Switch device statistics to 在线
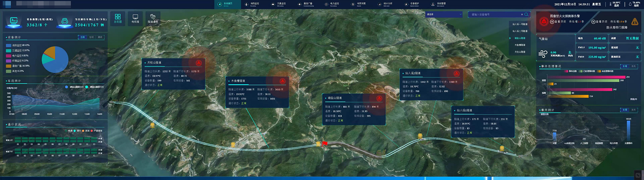Viewport: 644px width, 180px height. point(91,37)
